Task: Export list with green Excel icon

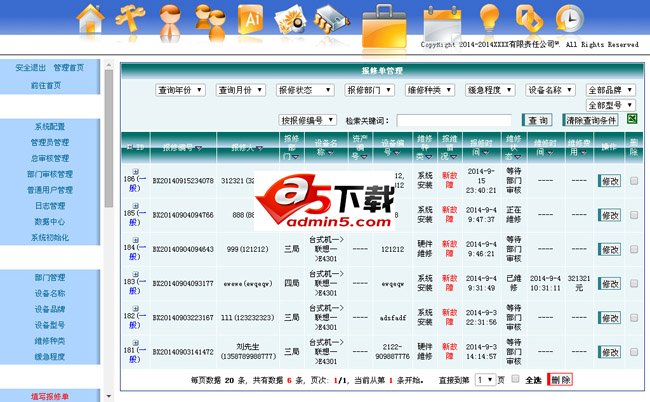Action: coord(632,119)
